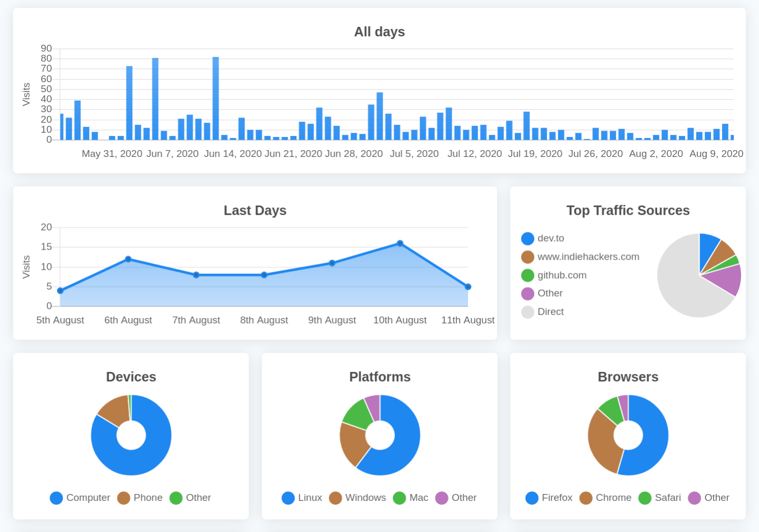Toggle the Linux legend swatch

pyautogui.click(x=288, y=498)
